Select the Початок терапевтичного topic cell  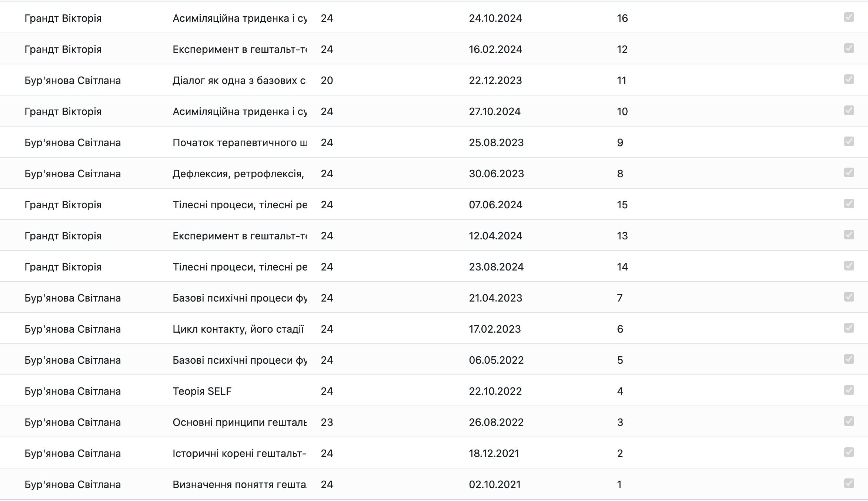pos(239,142)
